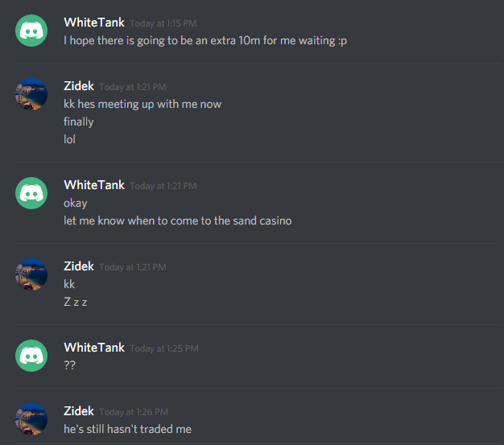Viewport: 504px width, 445px height.
Task: Click Zidek's avatar beside 'Z z z' message
Action: 31,274
